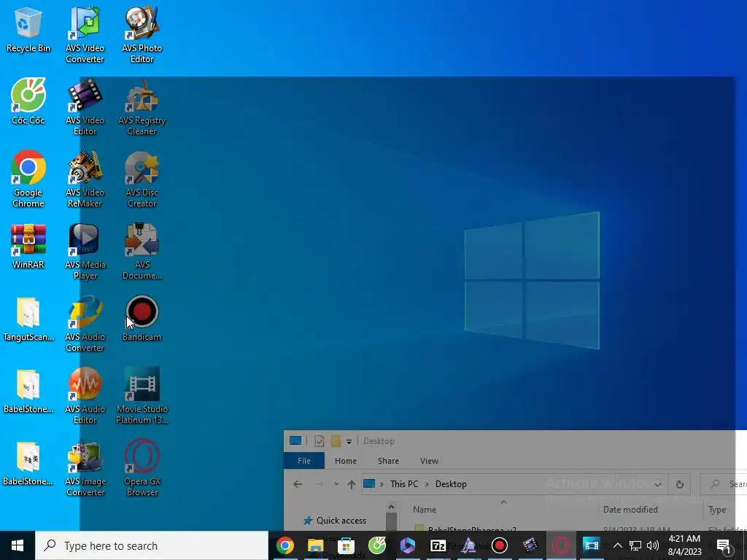Viewport: 747px width, 560px height.
Task: Refresh the Explorer Desktop folder
Action: pyautogui.click(x=680, y=485)
